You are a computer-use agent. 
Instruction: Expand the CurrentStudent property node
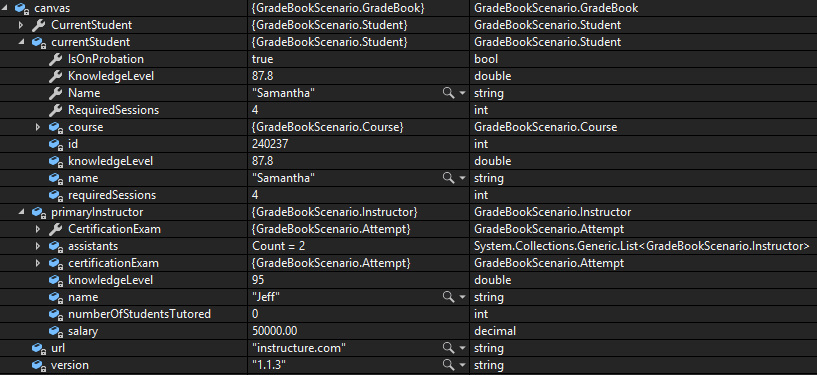tap(21, 25)
